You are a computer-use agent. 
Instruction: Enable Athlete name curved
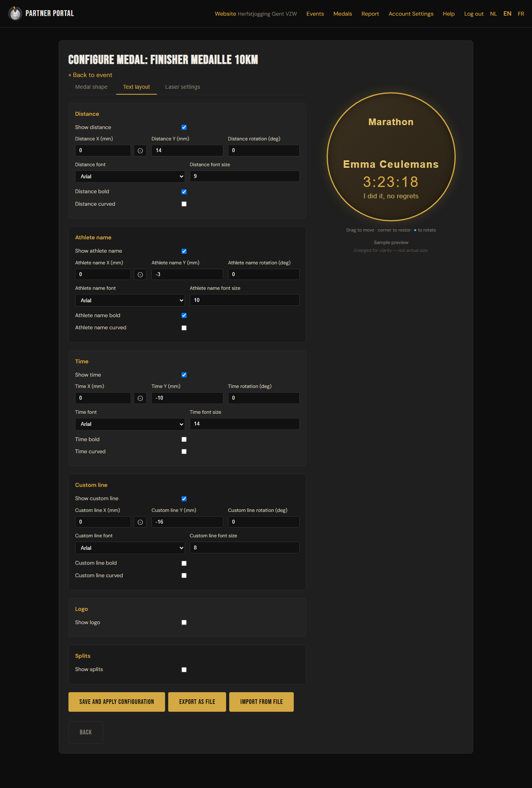coord(184,328)
